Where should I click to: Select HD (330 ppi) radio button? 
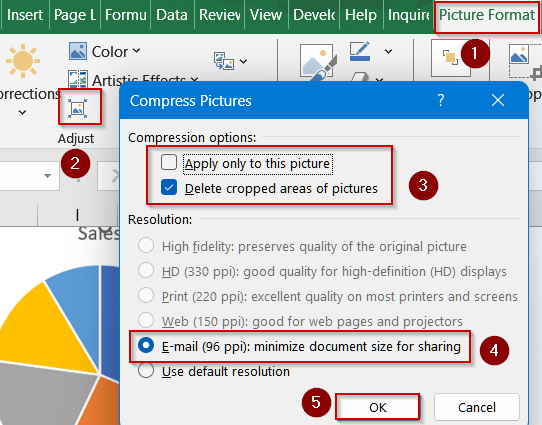click(x=146, y=270)
